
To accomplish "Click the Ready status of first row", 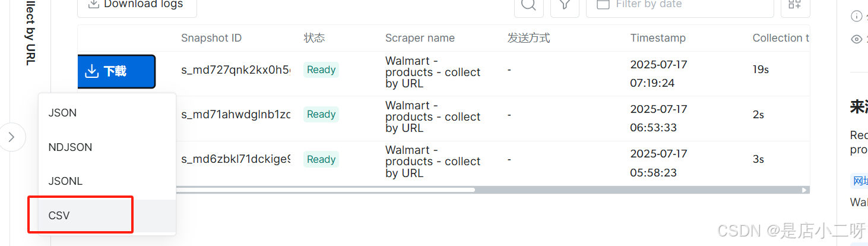I will (x=321, y=70).
